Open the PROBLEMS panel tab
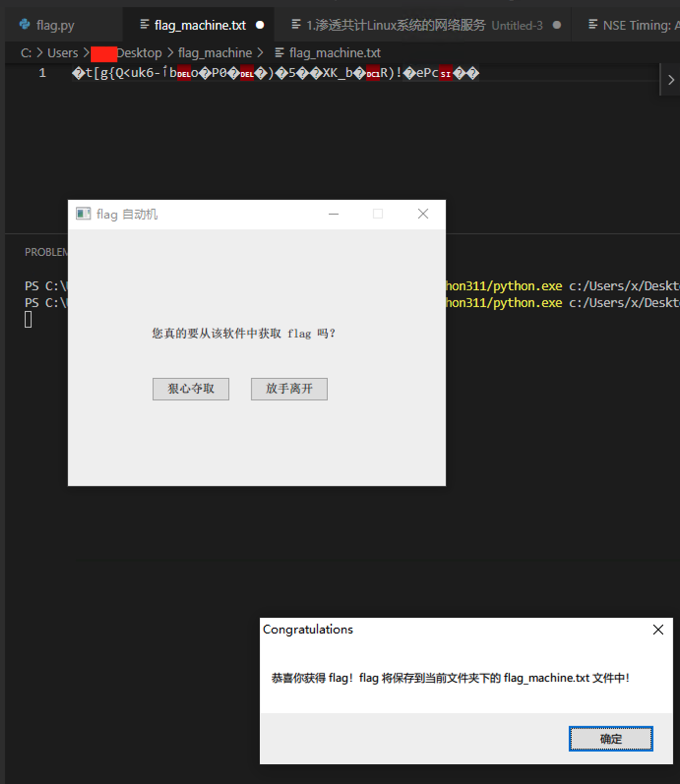The width and height of the screenshot is (680, 784). click(x=47, y=252)
